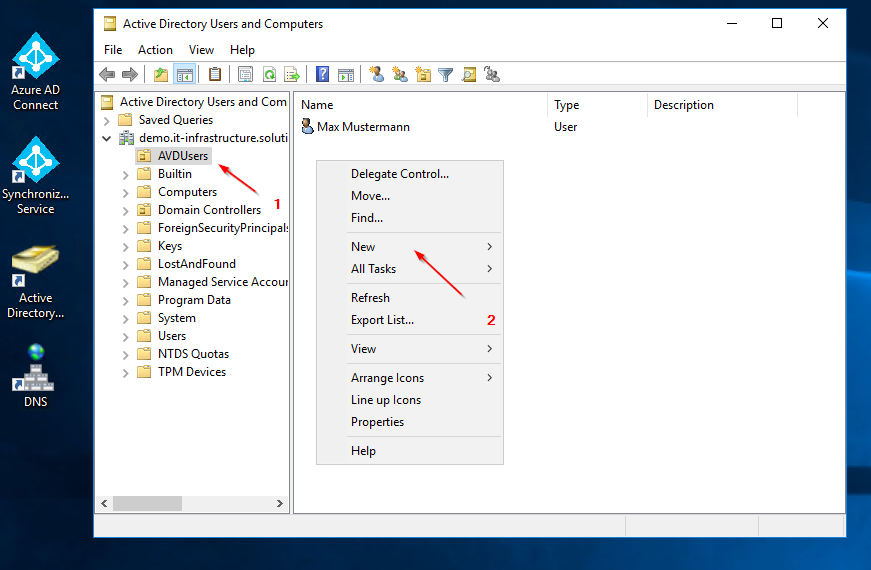Open the All Tasks submenu
The width and height of the screenshot is (871, 570).
pos(410,269)
